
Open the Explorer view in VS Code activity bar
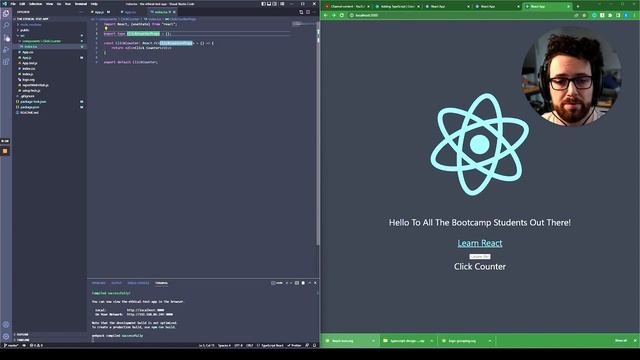6,13
